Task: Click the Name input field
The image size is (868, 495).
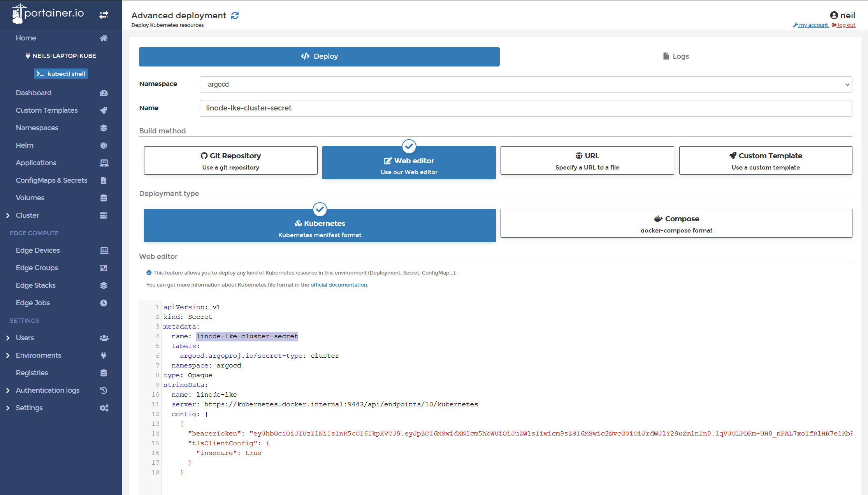Action: [x=526, y=108]
